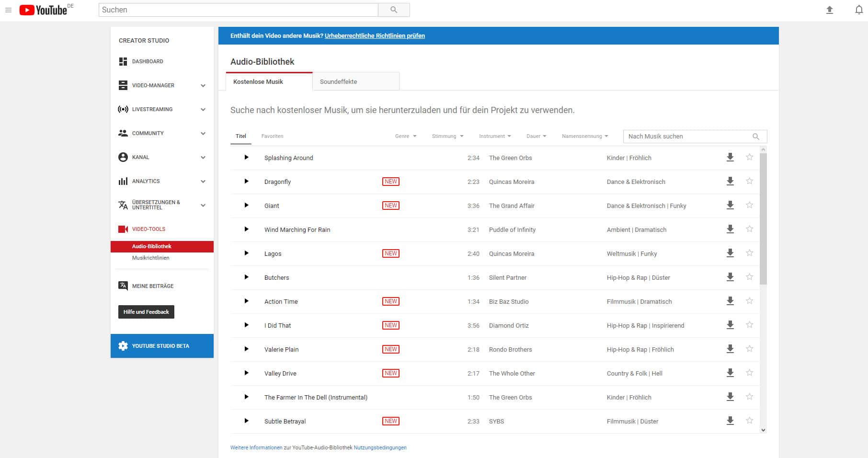The height and width of the screenshot is (458, 868).
Task: Star the Butchers track
Action: click(x=750, y=277)
